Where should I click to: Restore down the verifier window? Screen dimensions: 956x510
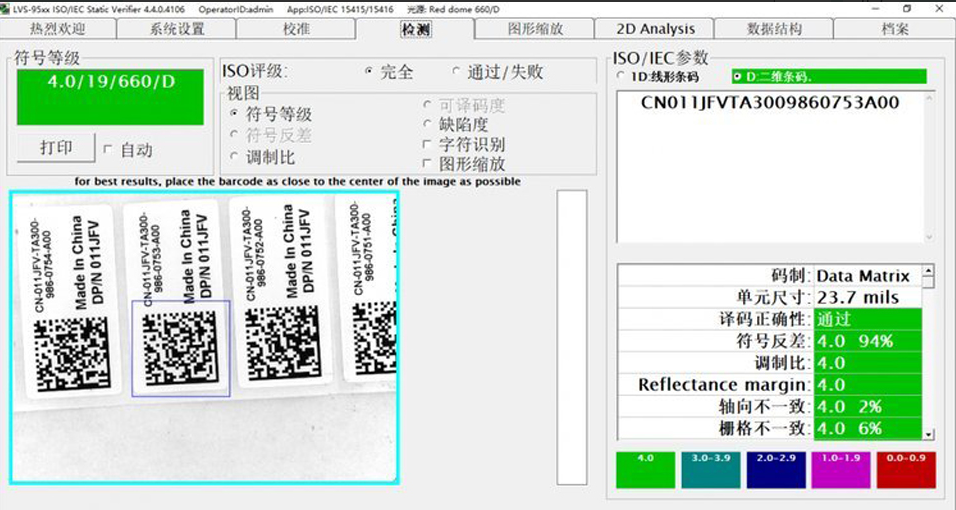coord(907,8)
